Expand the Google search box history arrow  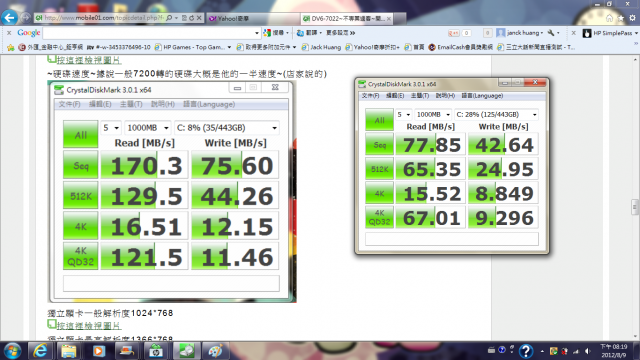[x=257, y=33]
